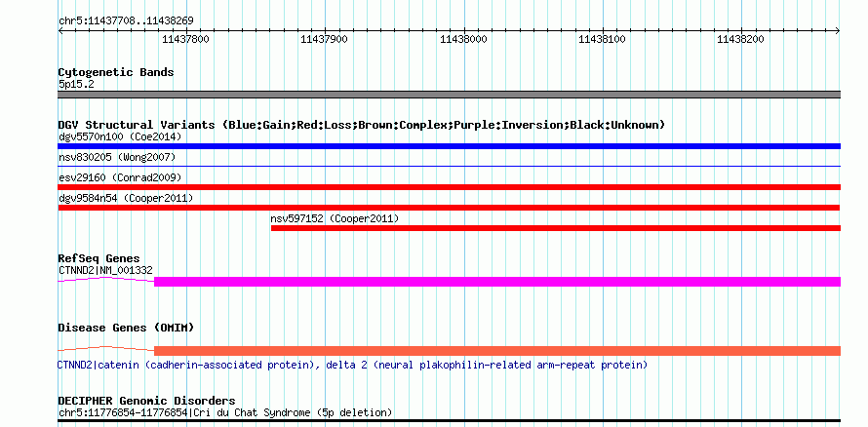The image size is (868, 427).
Task: Open the nsv830205 (Wong2007) label
Action: (117, 157)
